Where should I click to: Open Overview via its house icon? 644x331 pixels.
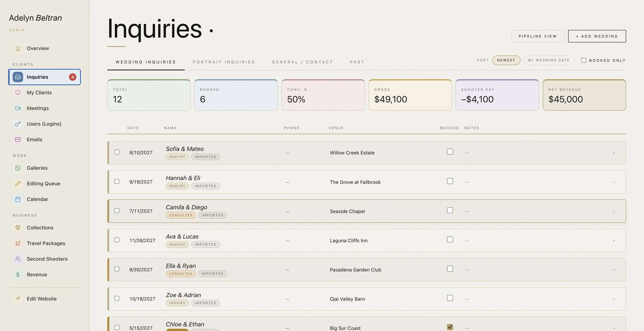[18, 48]
